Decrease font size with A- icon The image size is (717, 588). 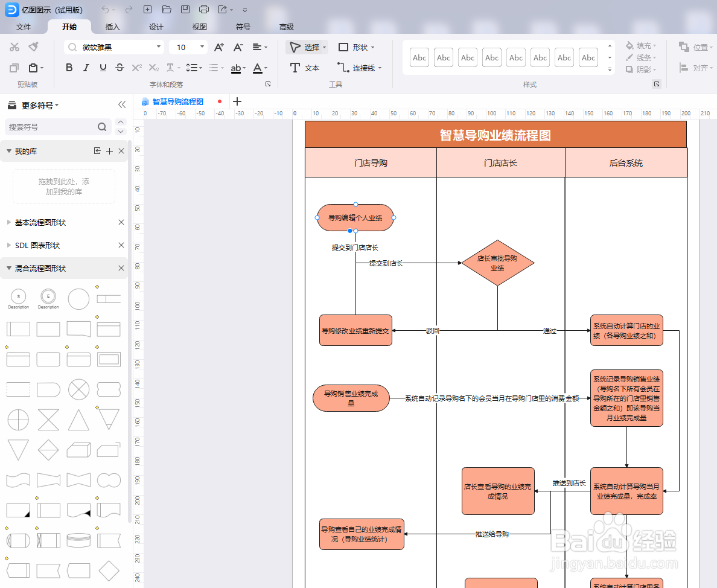pos(238,47)
